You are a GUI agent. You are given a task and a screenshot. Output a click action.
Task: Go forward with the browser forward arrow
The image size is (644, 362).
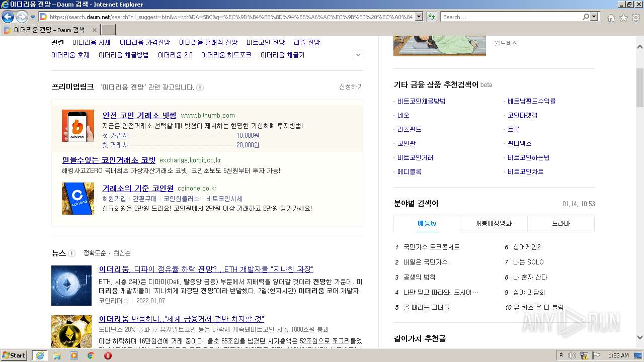click(x=22, y=17)
